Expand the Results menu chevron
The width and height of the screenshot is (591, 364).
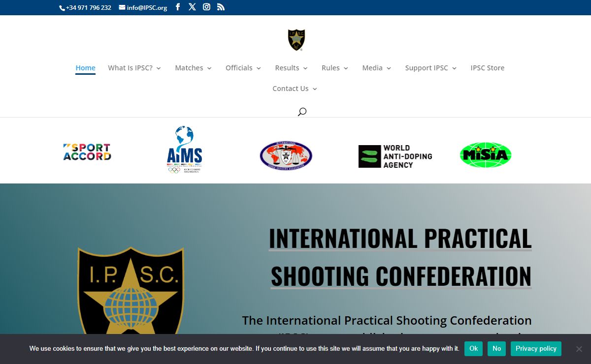[x=305, y=68]
